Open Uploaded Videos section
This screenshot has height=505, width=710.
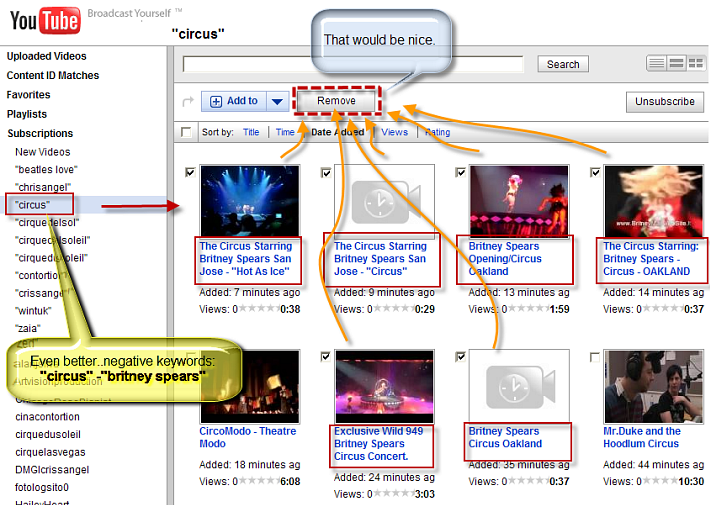click(x=47, y=56)
